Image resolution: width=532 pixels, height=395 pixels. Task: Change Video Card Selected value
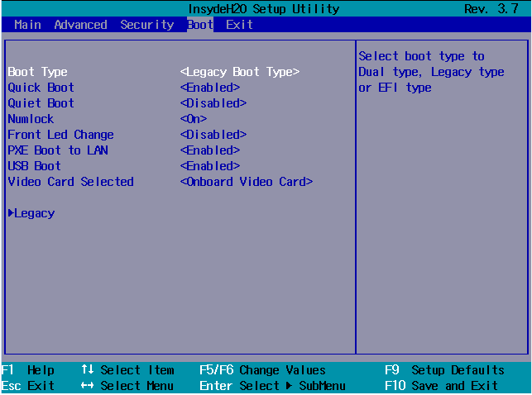[247, 182]
